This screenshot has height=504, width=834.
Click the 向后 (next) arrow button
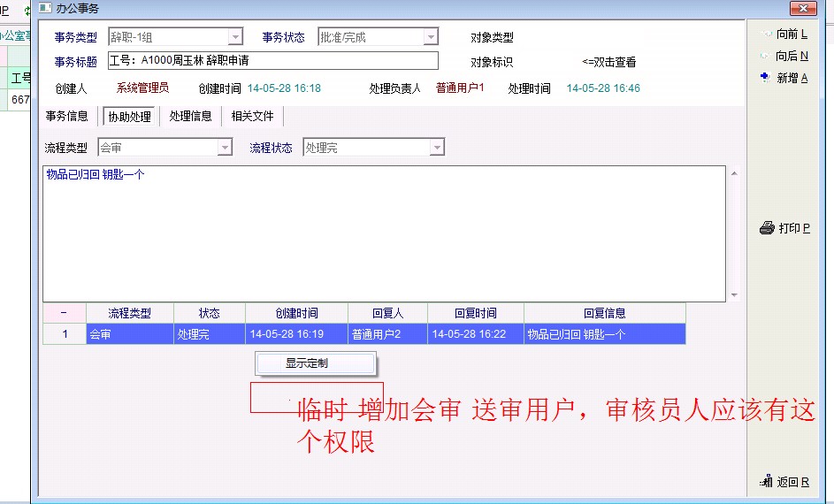coord(784,56)
